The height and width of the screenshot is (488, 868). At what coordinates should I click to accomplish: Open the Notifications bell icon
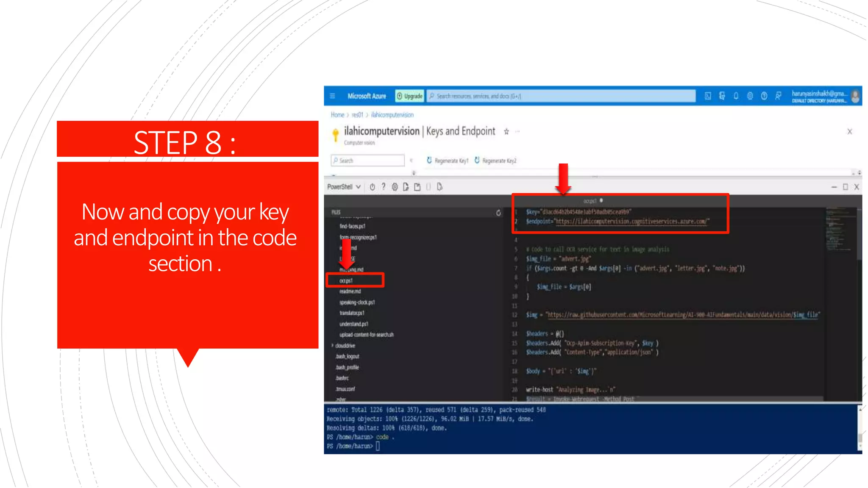coord(736,96)
